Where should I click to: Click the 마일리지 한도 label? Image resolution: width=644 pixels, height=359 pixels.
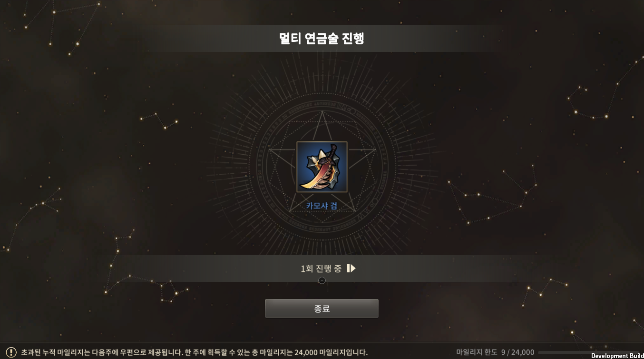[x=477, y=352]
